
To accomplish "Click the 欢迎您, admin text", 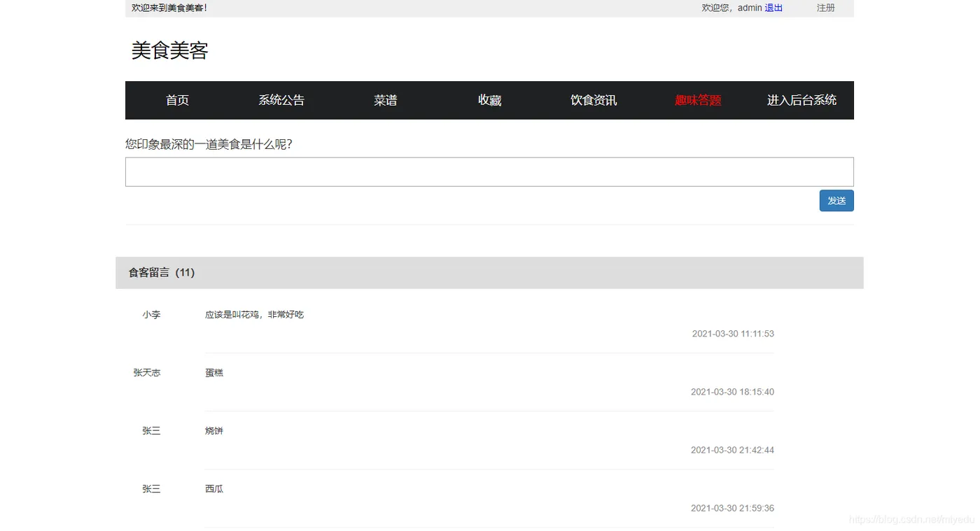I will click(731, 8).
